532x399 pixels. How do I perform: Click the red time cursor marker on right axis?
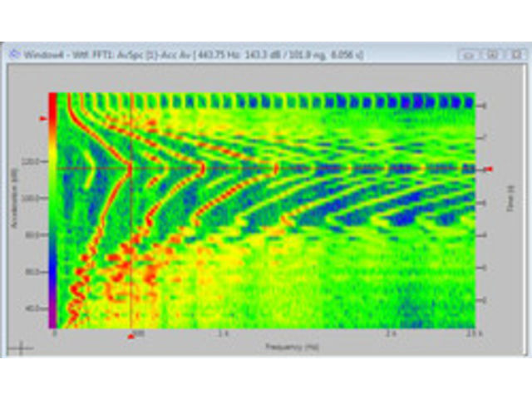(489, 169)
